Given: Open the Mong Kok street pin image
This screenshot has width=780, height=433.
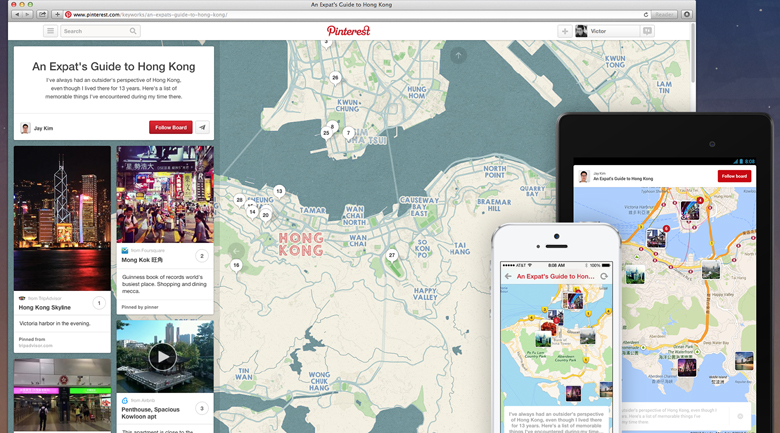Looking at the screenshot, I should (x=165, y=194).
